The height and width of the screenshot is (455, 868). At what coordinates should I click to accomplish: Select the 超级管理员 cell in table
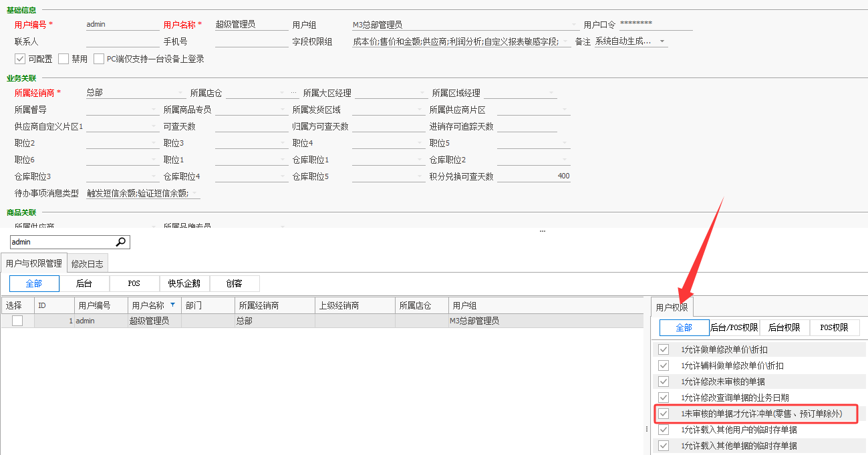(154, 321)
